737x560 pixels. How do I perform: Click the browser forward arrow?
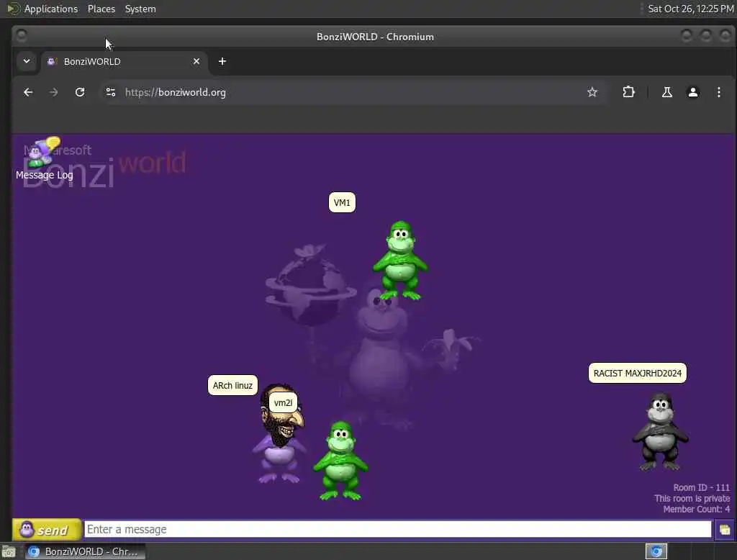click(53, 92)
